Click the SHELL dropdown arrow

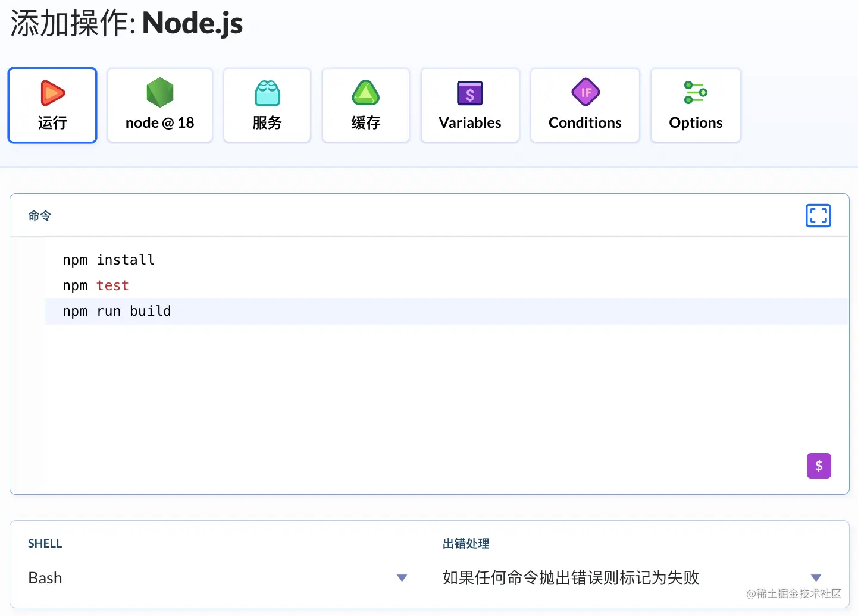(402, 578)
